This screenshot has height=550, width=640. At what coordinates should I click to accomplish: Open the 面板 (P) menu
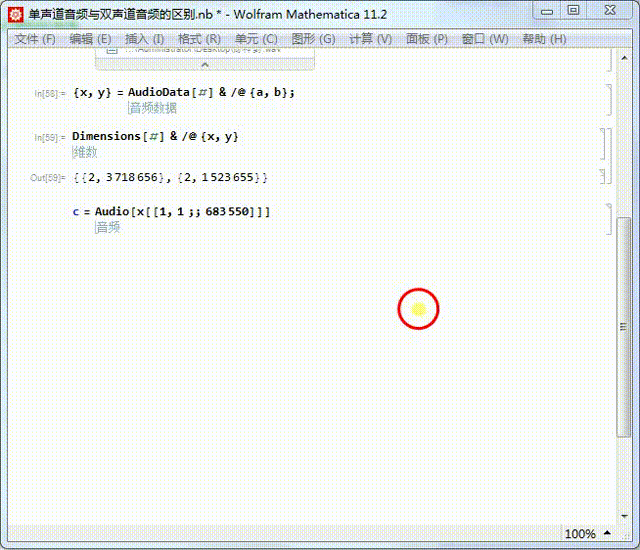[427, 39]
